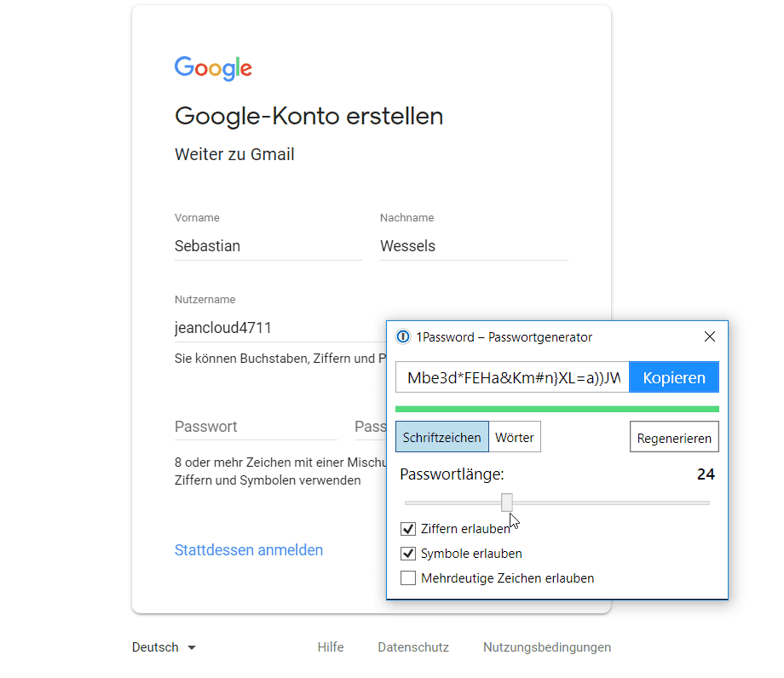The height and width of the screenshot is (678, 784).
Task: Click the password length slider handle
Action: click(x=507, y=503)
